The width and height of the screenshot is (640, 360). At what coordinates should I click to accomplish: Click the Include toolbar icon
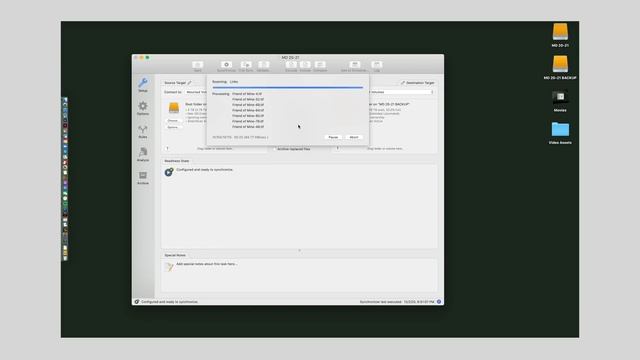[x=305, y=65]
